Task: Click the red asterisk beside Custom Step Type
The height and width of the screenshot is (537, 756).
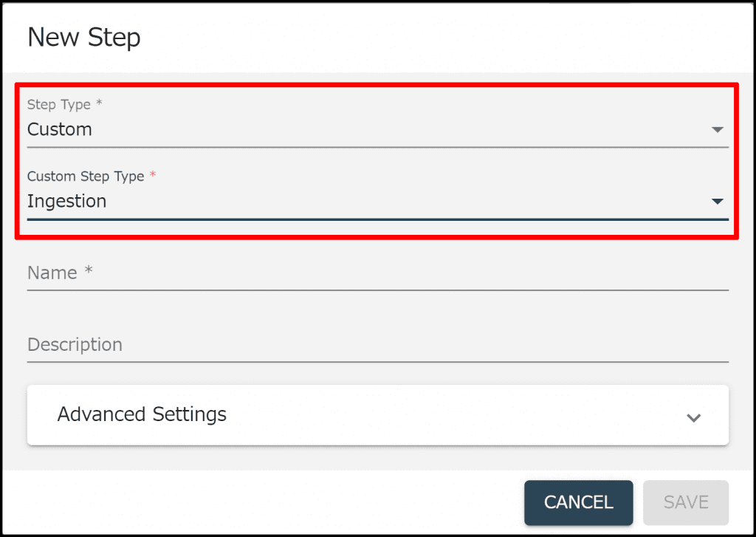Action: click(x=153, y=175)
